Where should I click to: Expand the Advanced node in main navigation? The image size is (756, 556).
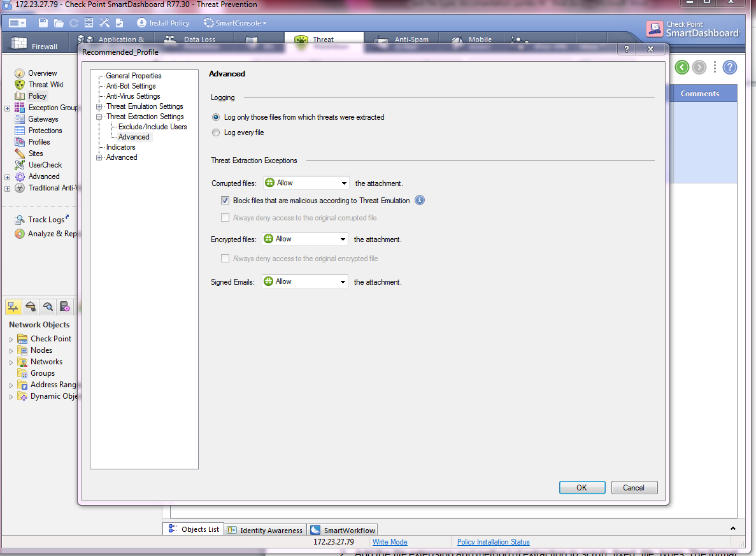point(7,177)
